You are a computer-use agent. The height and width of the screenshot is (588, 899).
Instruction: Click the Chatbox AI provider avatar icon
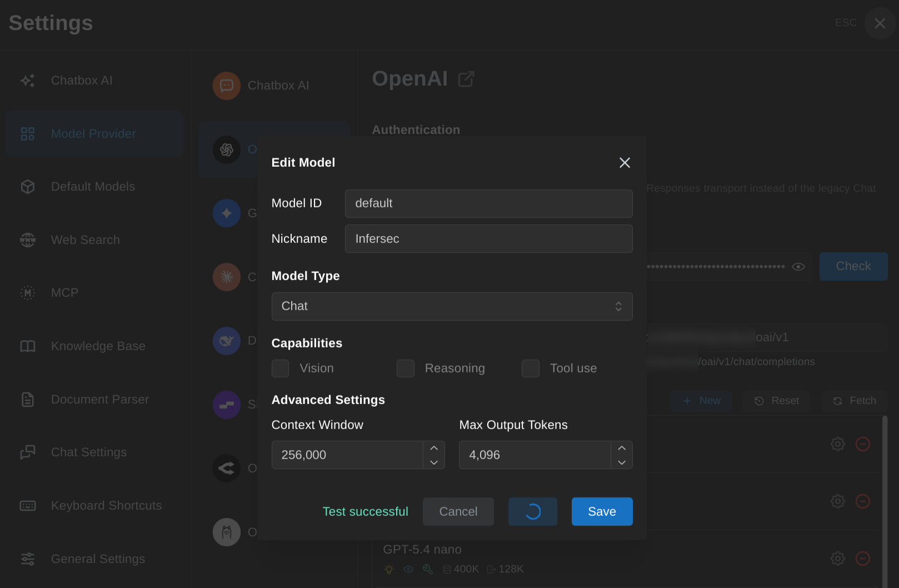click(x=227, y=86)
